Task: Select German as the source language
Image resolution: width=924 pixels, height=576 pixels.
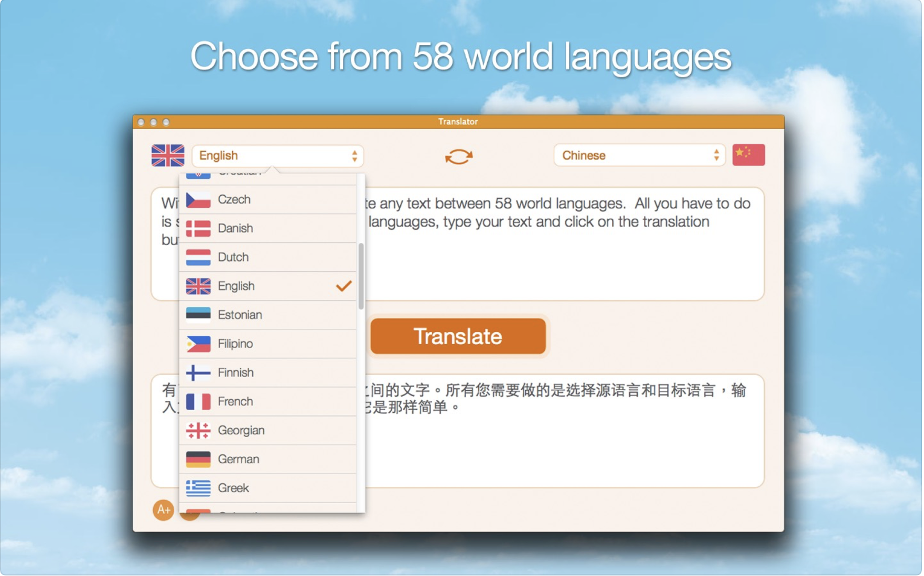Action: (239, 459)
